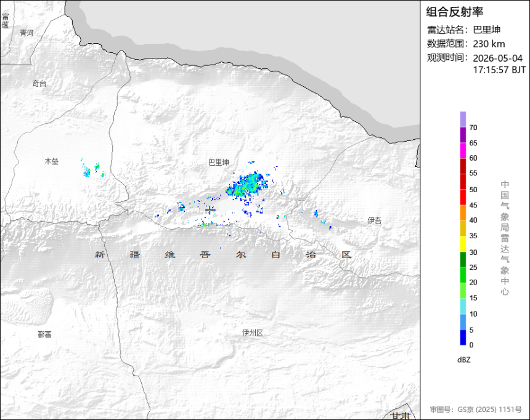Click the lavender legend color above 70
Viewport: 530px width, 420px height.
point(463,119)
